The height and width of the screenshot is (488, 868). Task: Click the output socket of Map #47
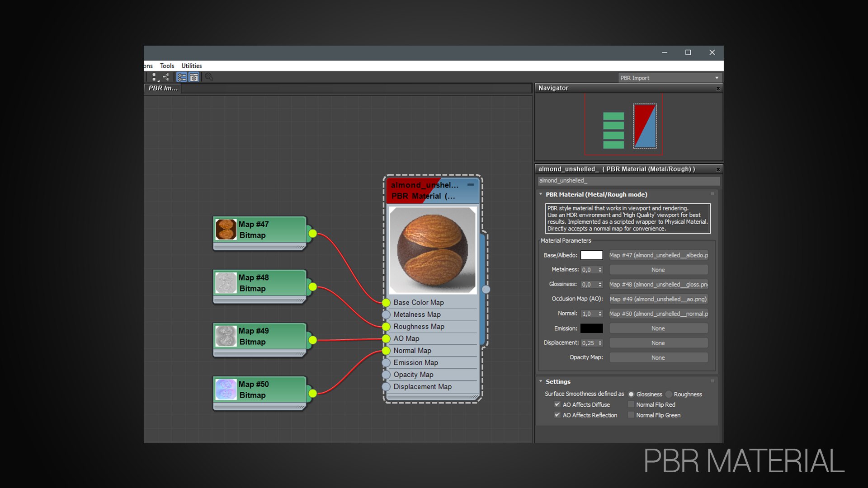point(313,234)
